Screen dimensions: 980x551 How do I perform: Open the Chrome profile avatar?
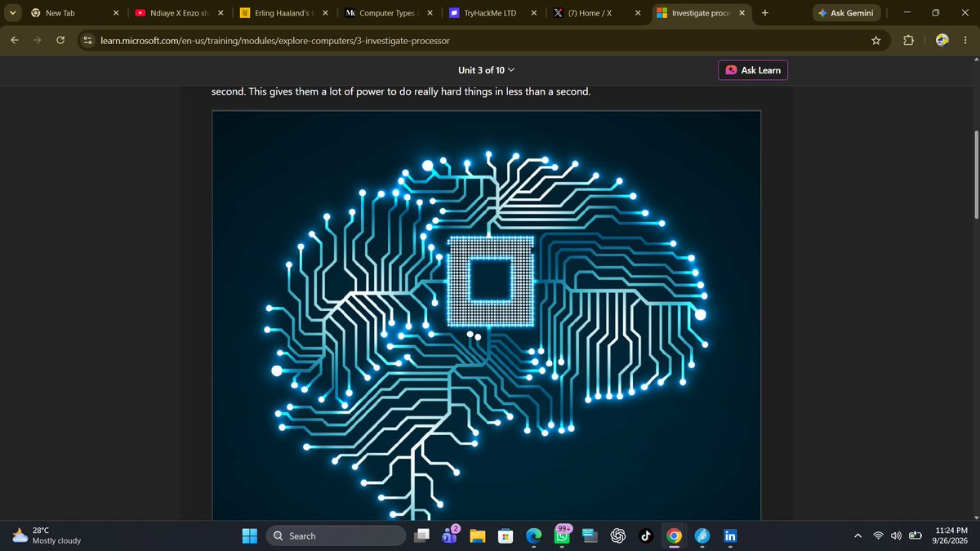pos(941,40)
